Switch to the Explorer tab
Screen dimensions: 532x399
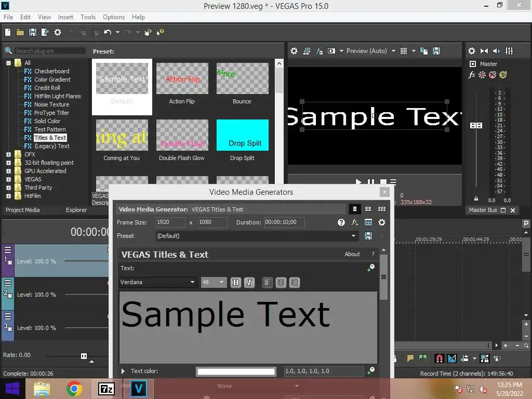tap(76, 210)
